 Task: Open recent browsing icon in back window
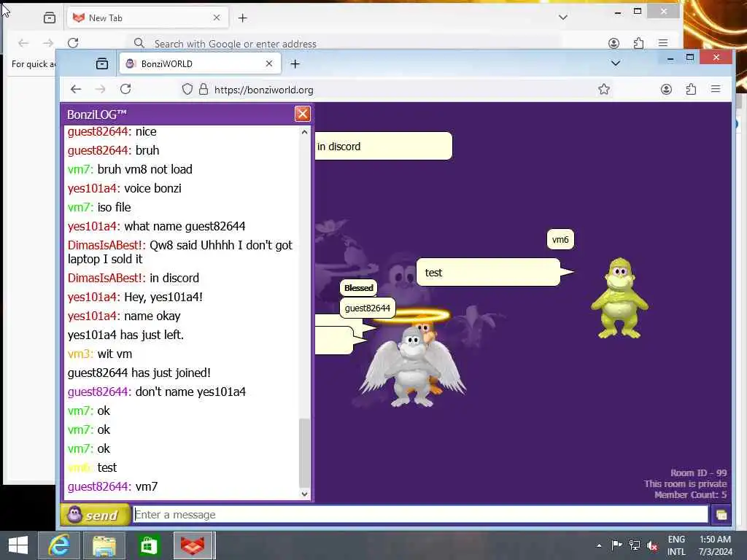(x=50, y=18)
